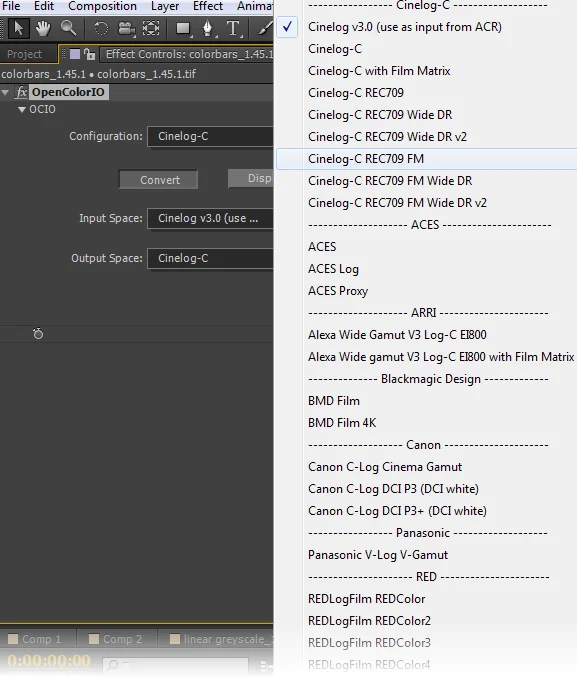
Task: Choose Cinelog-C REC709 FM Wide DR v2
Action: coord(397,203)
